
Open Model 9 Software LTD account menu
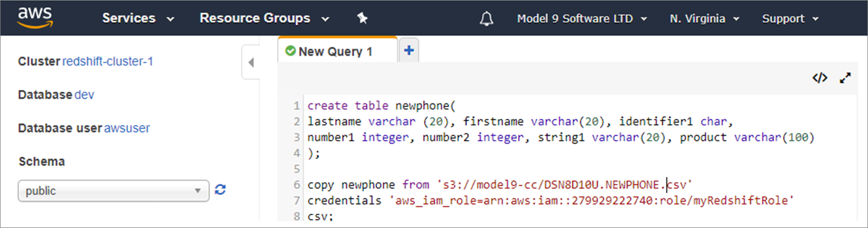click(582, 19)
